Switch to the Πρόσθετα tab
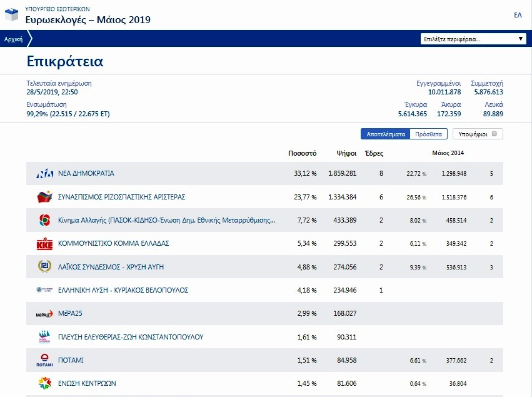Screen dimensions: 532x397 pyautogui.click(x=429, y=134)
